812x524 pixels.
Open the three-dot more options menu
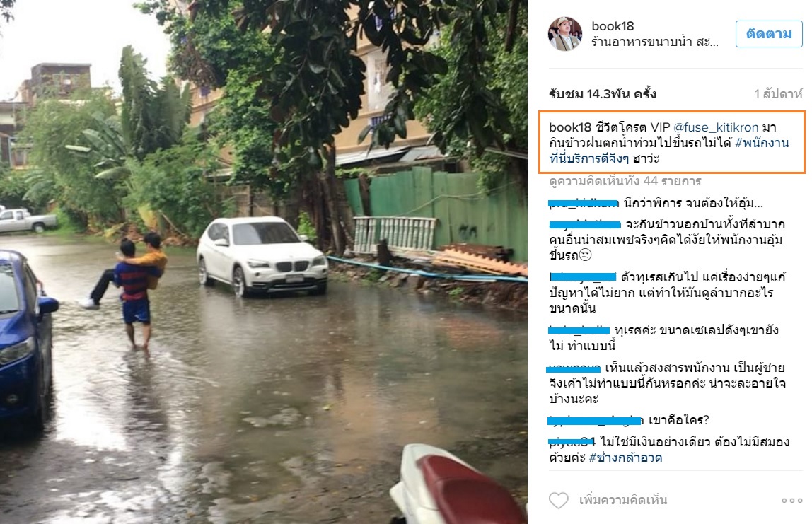click(791, 500)
